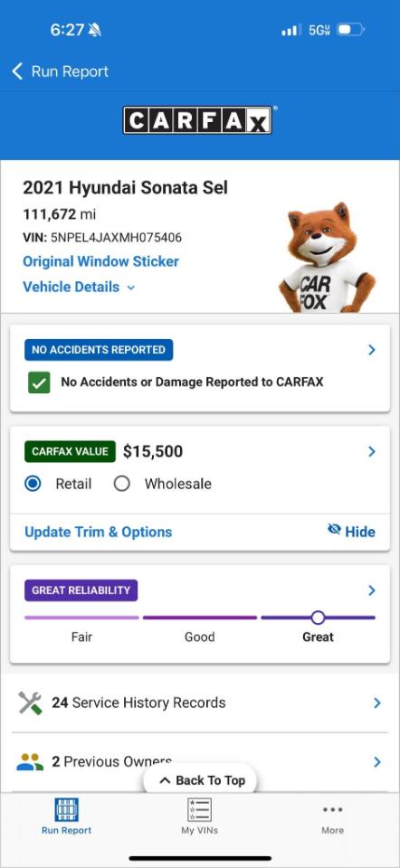Screen dimensions: 400x868
Task: Select the Retail radio button
Action: pos(33,484)
